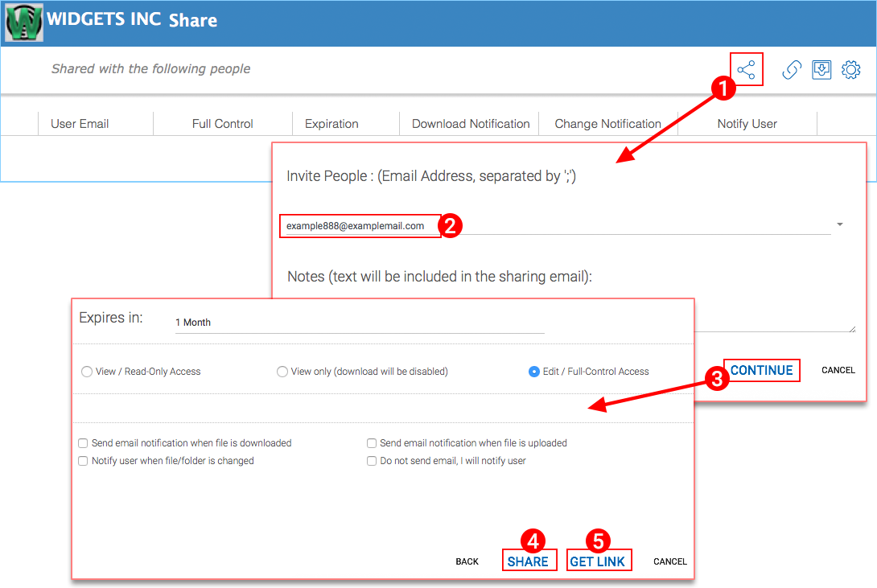The image size is (877, 588).
Task: Click the 'Expires in:' label
Action: (x=111, y=318)
